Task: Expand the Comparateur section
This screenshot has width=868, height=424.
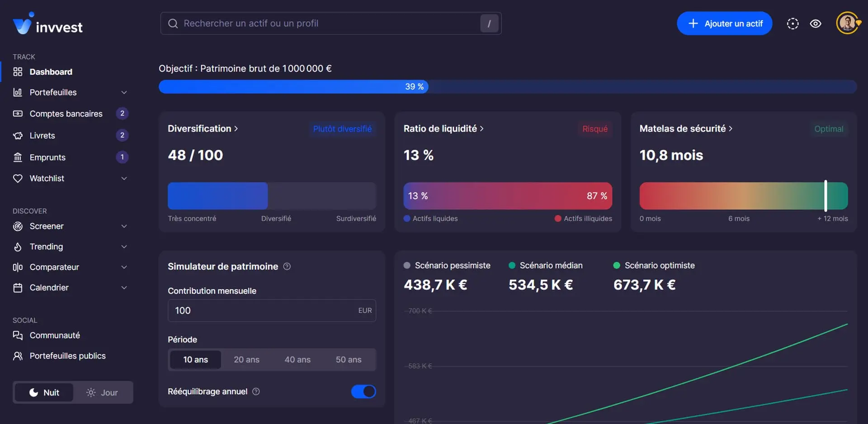Action: click(124, 267)
